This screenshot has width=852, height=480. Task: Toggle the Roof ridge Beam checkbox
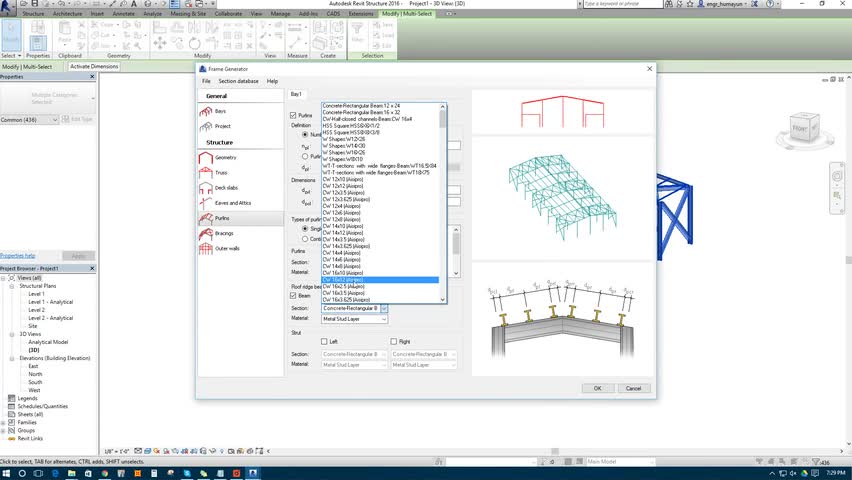point(293,296)
